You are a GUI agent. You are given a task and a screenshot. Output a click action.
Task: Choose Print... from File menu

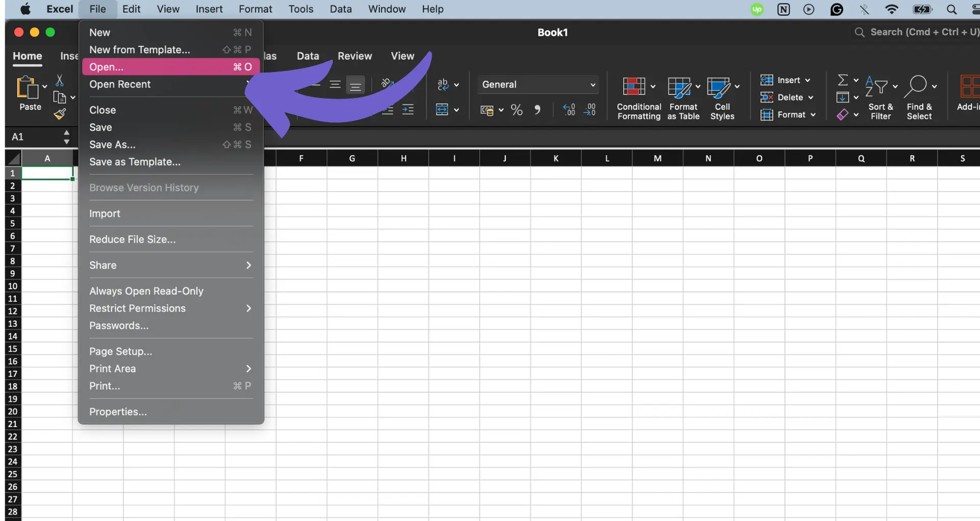click(171, 386)
